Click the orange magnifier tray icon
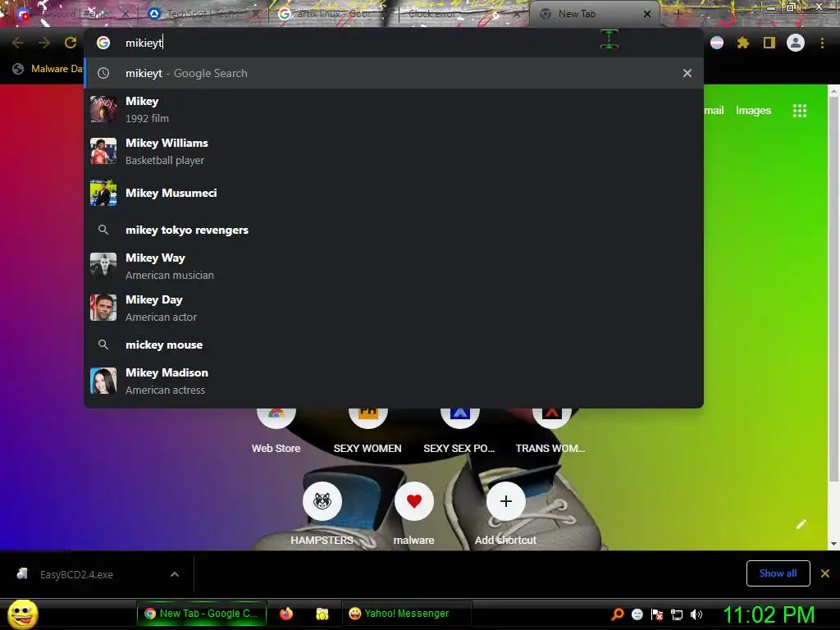 click(617, 614)
